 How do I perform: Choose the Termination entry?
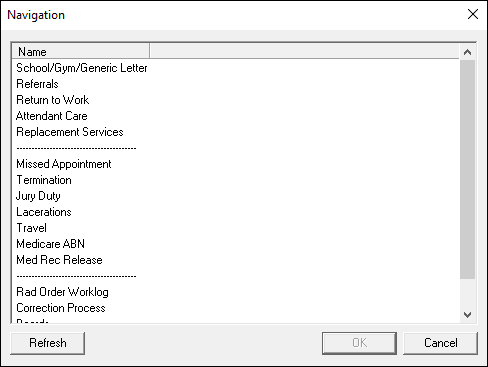44,180
